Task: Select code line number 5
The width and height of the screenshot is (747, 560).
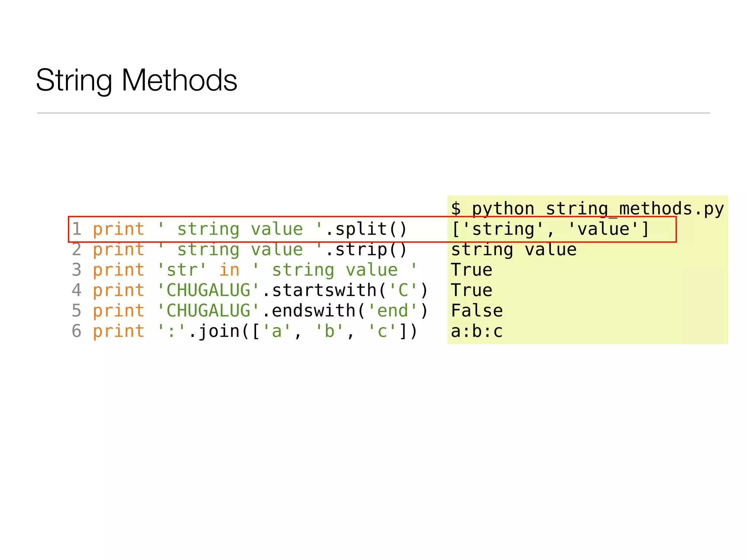Action: tap(77, 311)
